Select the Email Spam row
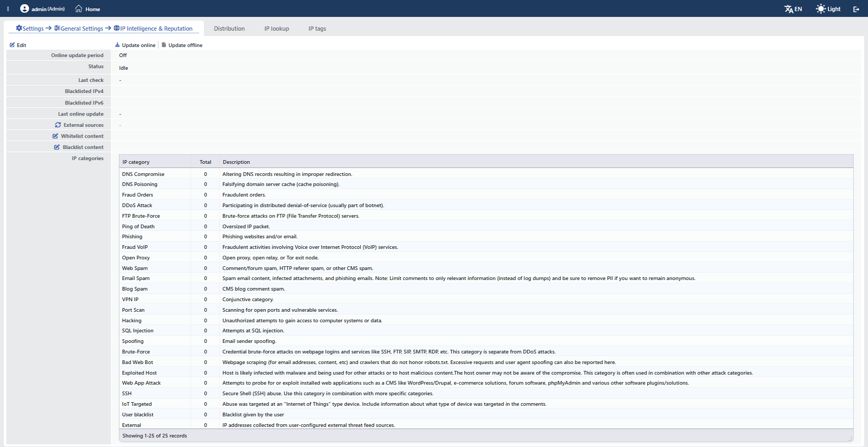 point(486,278)
